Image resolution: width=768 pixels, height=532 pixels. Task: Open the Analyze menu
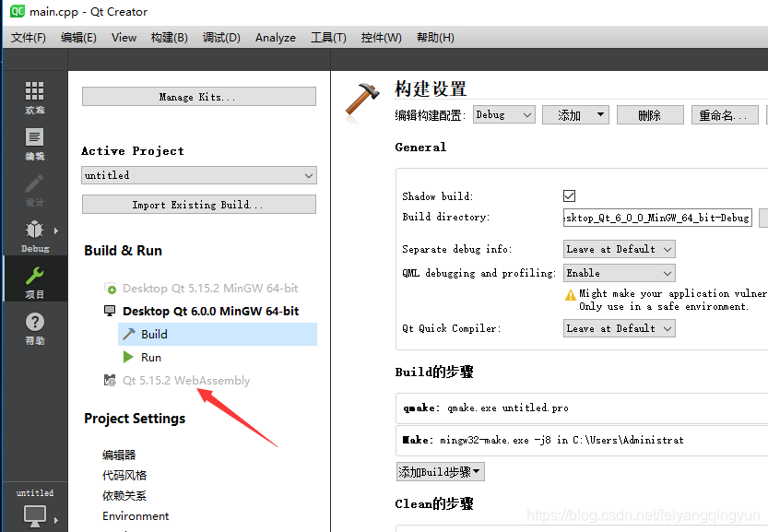275,37
